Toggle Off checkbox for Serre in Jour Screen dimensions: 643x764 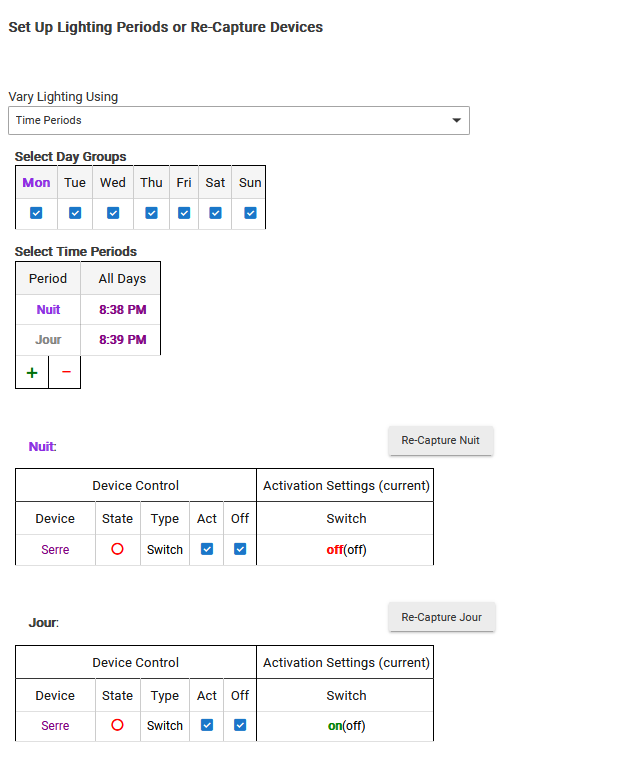(240, 725)
